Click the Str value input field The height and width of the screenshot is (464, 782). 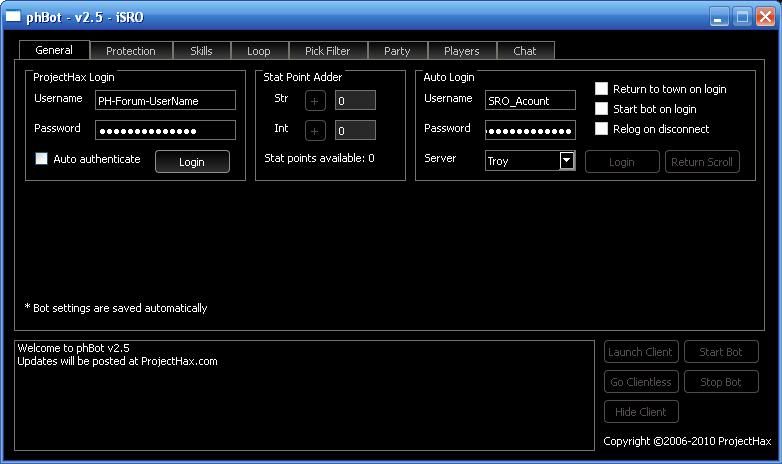[355, 100]
